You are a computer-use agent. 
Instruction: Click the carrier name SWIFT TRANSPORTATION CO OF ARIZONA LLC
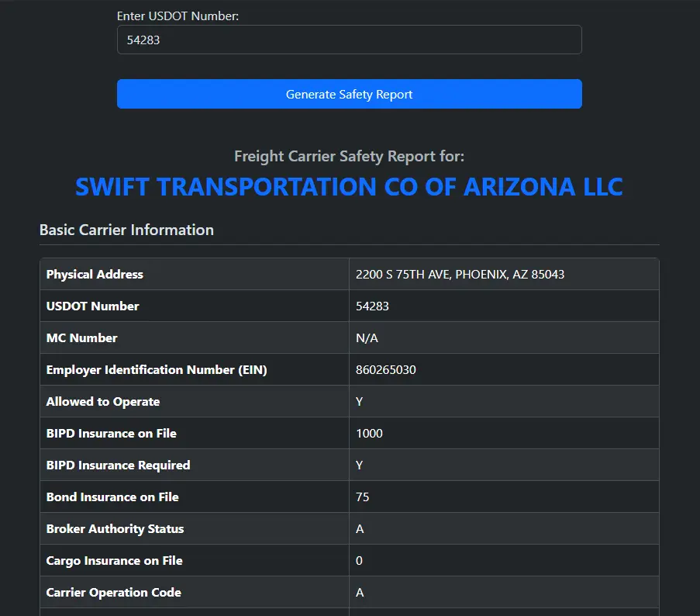tap(349, 186)
